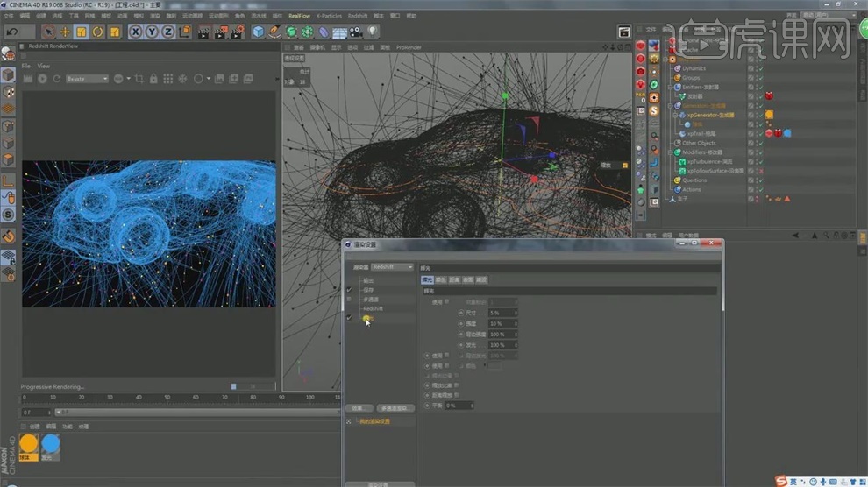Toggle the 多通道 checkbox in render settings
This screenshot has height=487, width=868.
click(349, 300)
